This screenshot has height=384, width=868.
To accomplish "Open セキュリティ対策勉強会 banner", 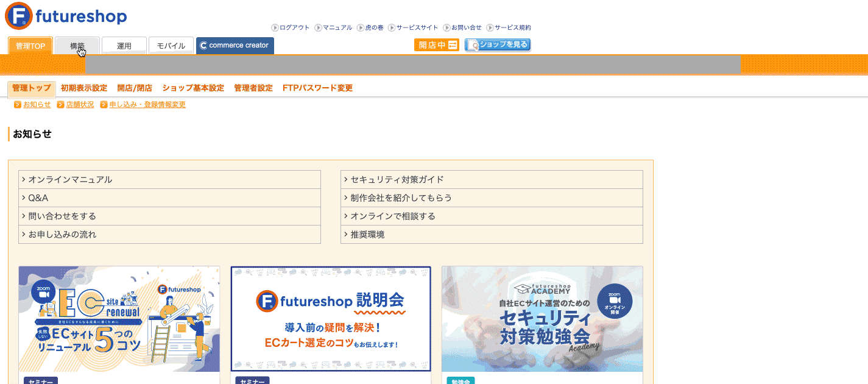I will (542, 319).
